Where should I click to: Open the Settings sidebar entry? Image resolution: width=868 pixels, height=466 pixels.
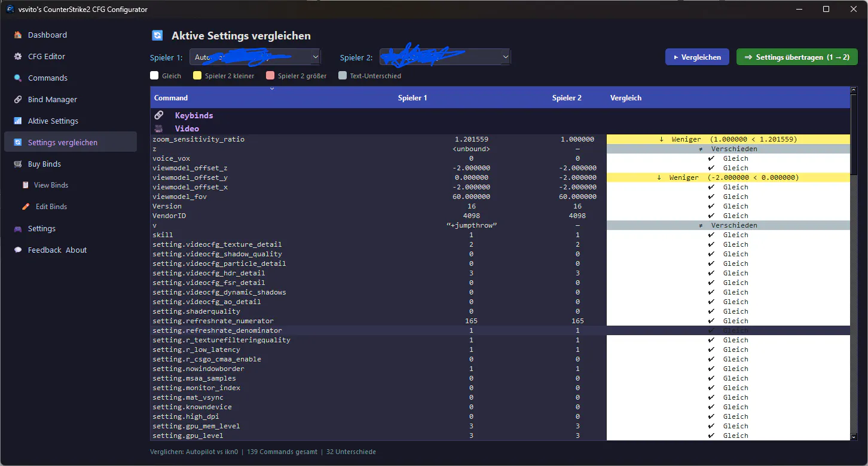click(x=71, y=228)
